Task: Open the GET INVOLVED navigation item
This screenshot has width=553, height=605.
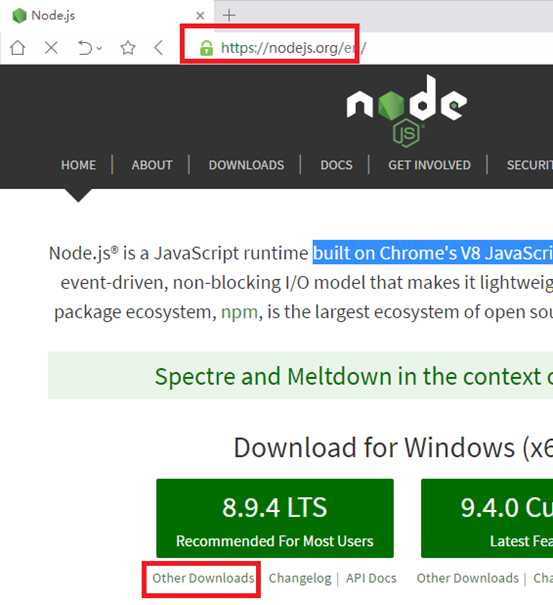Action: pyautogui.click(x=430, y=165)
